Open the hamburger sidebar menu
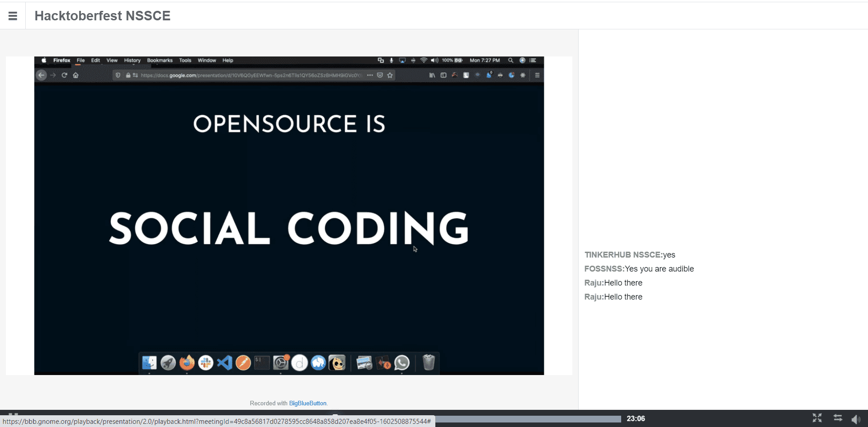Screen dimensions: 868x427 coord(13,16)
